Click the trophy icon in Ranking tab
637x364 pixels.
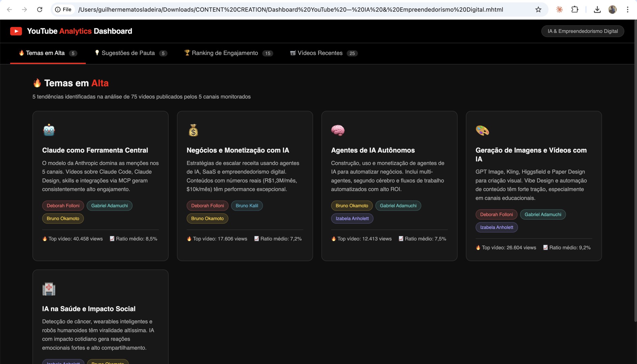[x=187, y=53]
